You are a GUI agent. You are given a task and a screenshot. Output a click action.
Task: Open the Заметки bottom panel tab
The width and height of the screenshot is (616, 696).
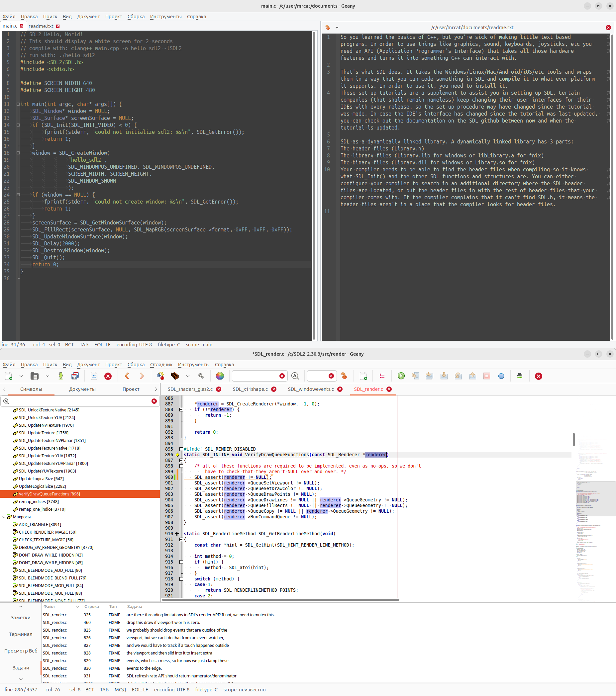click(x=21, y=618)
